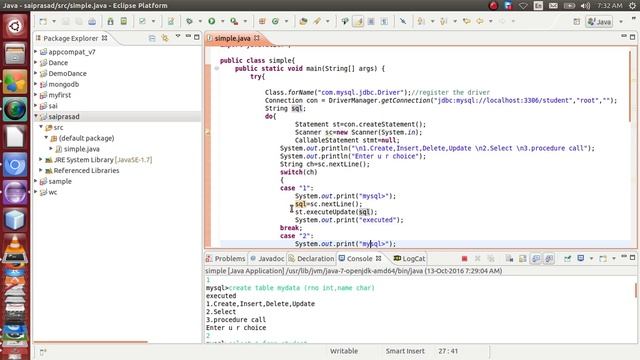Viewport: 640px width, 360px height.
Task: Switch to the Java perspective button
Action: (599, 21)
